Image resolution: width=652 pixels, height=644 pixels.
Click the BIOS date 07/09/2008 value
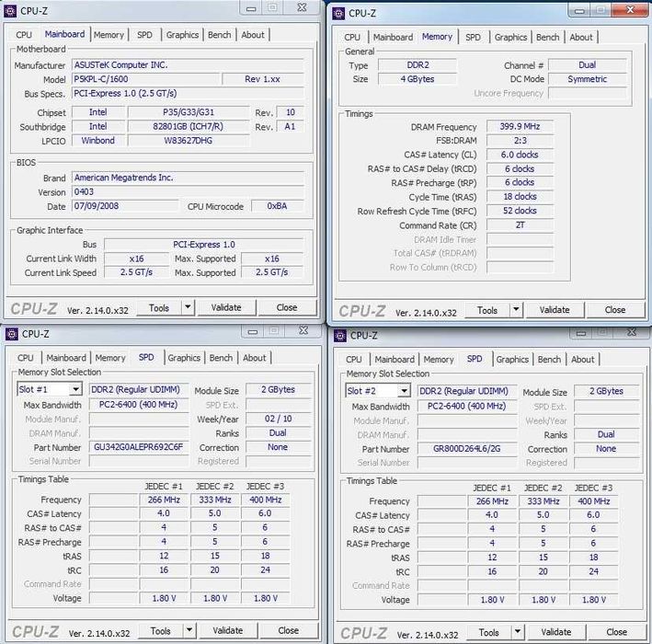[x=125, y=206]
